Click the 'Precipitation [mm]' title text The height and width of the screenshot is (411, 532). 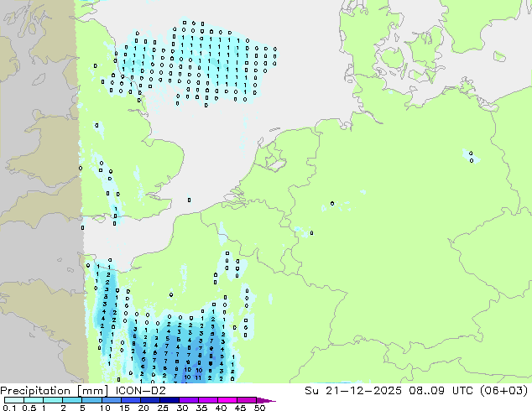point(55,391)
